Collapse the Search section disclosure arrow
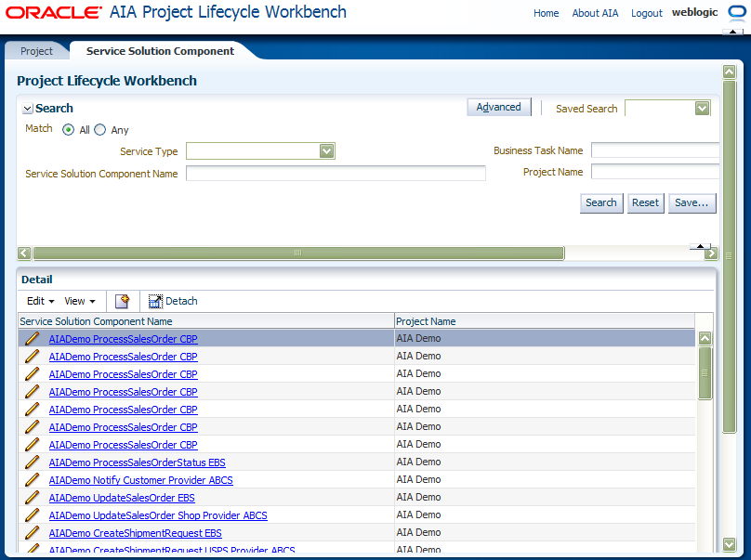 click(x=27, y=109)
